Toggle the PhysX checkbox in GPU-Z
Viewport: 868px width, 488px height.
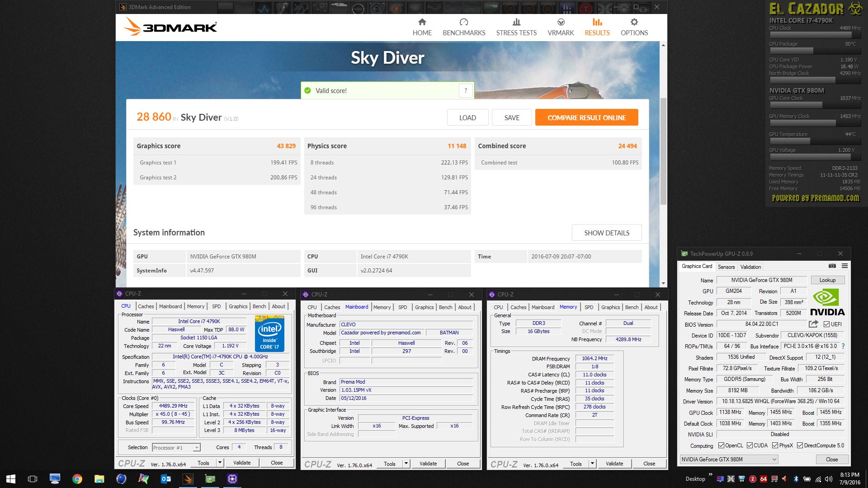775,446
